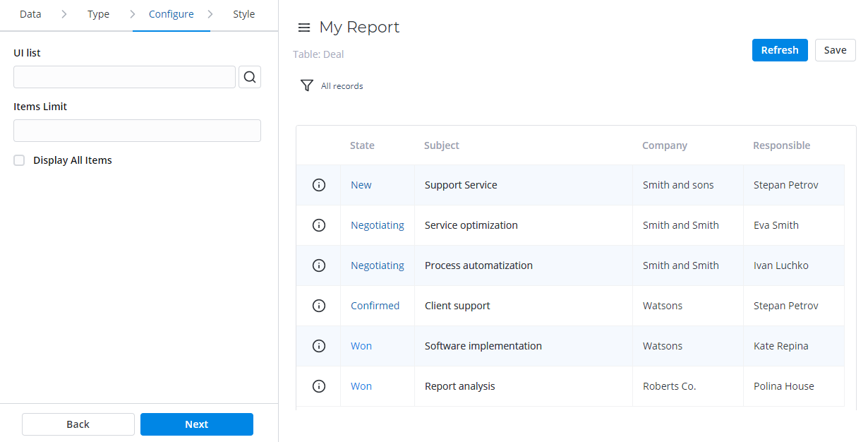This screenshot has height=442, width=868.
Task: Go to the Type step tab
Action: coord(98,14)
